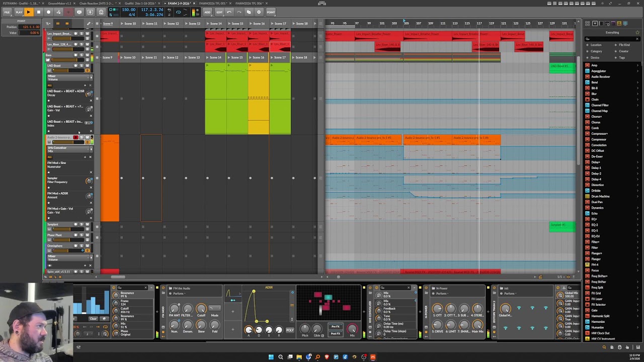
Task: Click the Undo arrow icon
Action: point(229,12)
